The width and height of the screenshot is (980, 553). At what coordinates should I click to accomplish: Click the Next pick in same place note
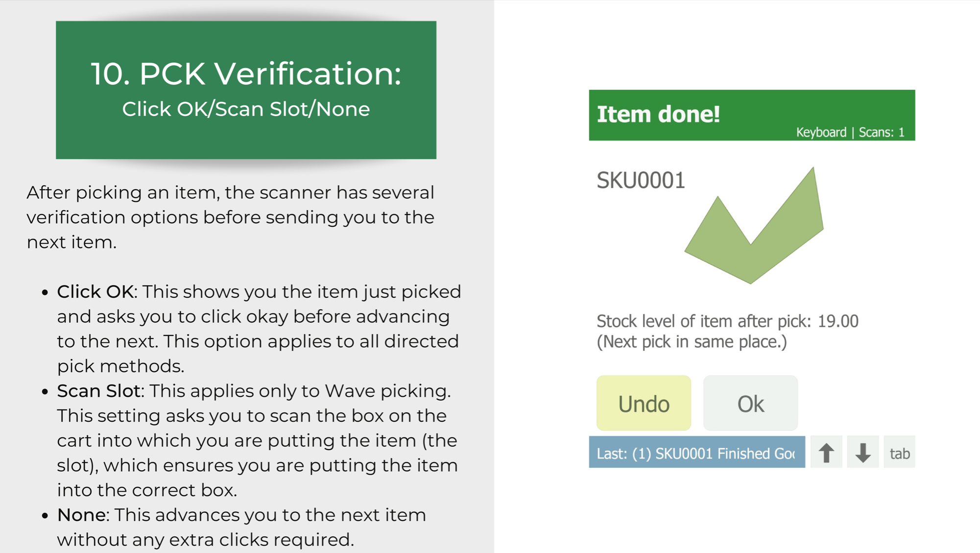click(692, 342)
